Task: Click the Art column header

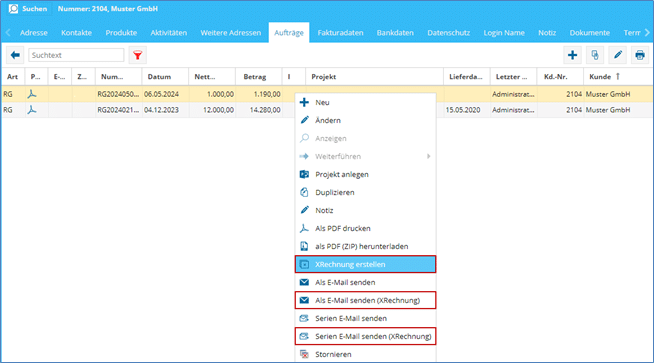Action: pos(13,77)
